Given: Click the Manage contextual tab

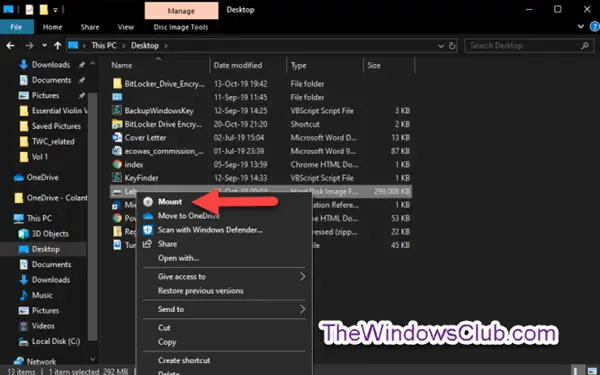Looking at the screenshot, I should (x=181, y=11).
